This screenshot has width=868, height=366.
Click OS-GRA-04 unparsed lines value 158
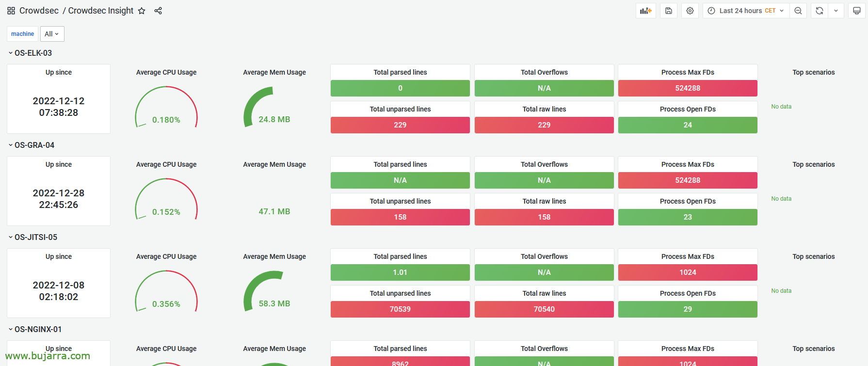coord(400,217)
